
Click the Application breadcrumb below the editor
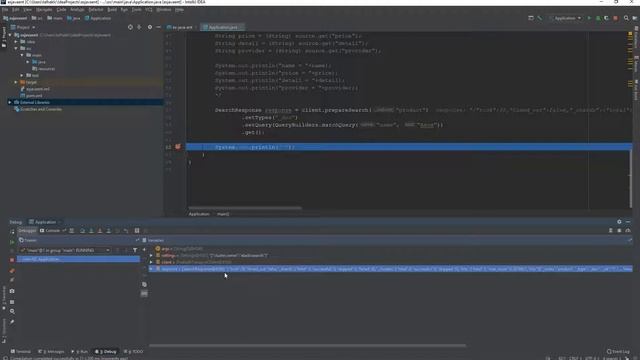[199, 214]
